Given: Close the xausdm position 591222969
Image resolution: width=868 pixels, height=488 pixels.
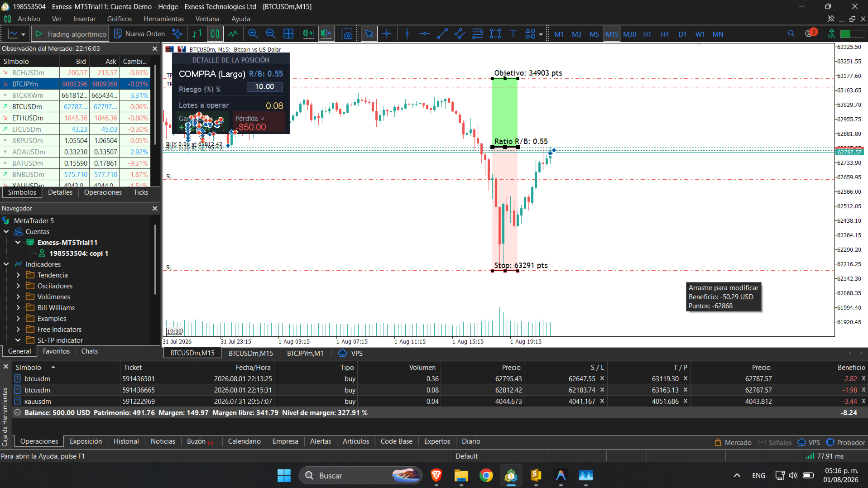Looking at the screenshot, I should point(863,401).
